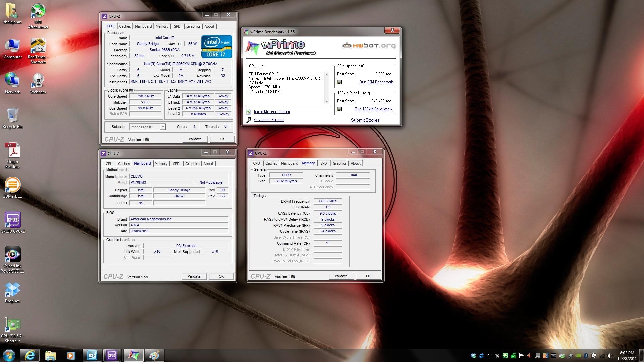Run the 32M Benchmark in wPrime
Viewport: 644px width, 362px height.
(x=376, y=82)
